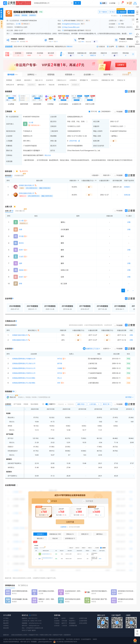
Task: Open the 最新,年报 dropdown in 财务数据
Action: coord(81,404)
